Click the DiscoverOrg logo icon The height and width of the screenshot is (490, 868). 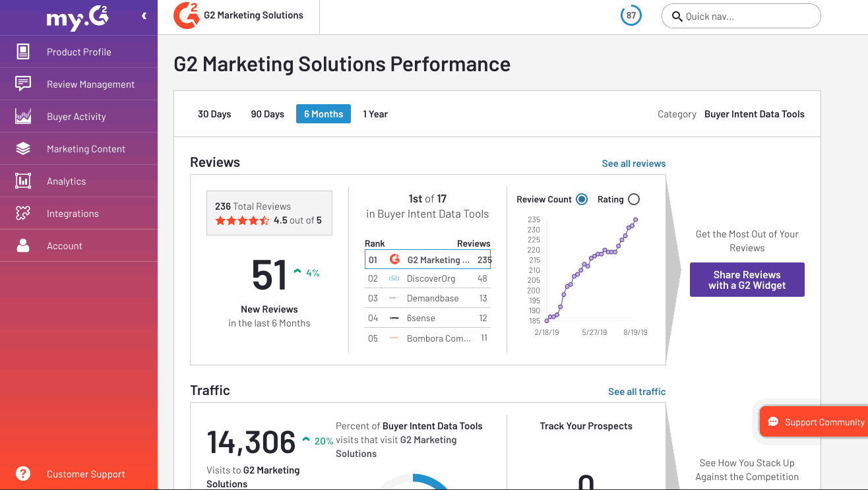394,278
